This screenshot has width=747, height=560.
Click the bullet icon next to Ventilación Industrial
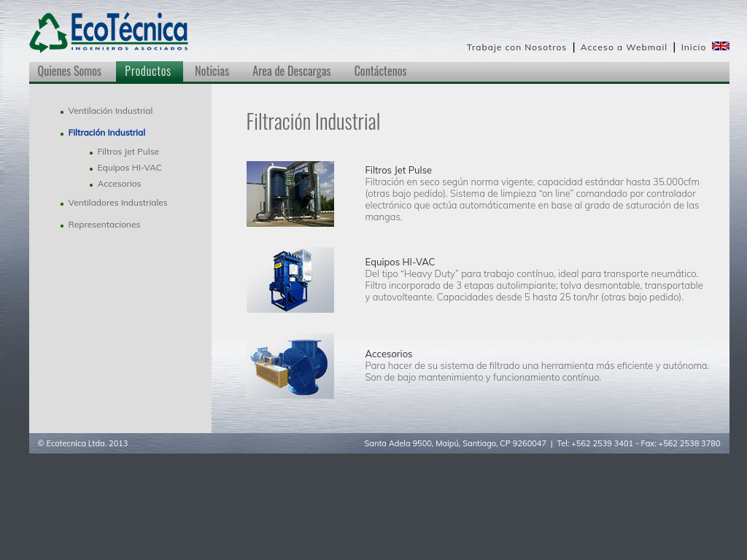pos(61,112)
